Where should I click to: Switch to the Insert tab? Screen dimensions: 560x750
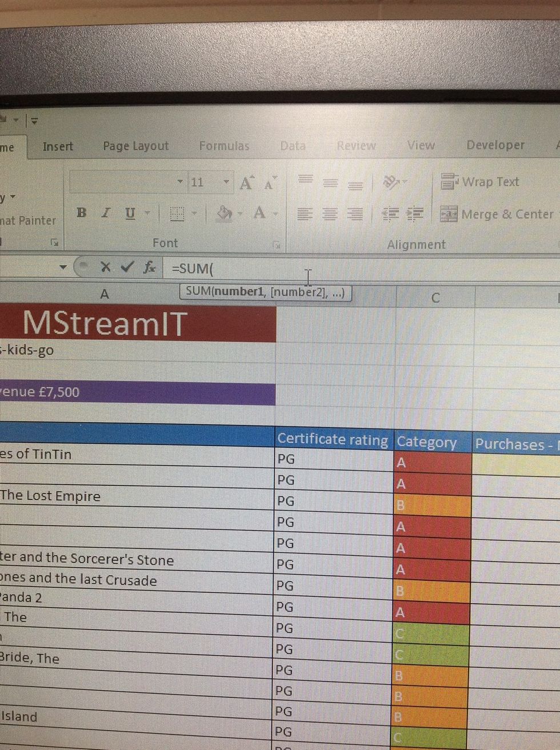pyautogui.click(x=58, y=147)
